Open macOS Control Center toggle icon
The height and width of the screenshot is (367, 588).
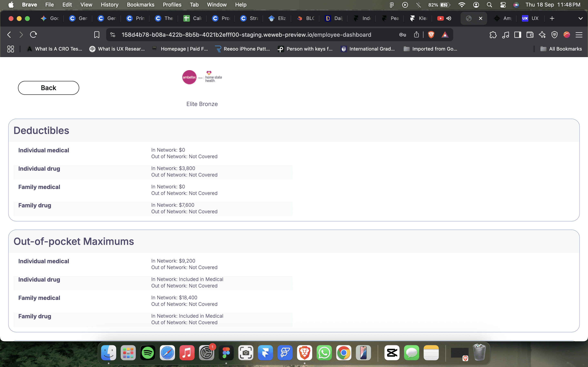tap(503, 5)
